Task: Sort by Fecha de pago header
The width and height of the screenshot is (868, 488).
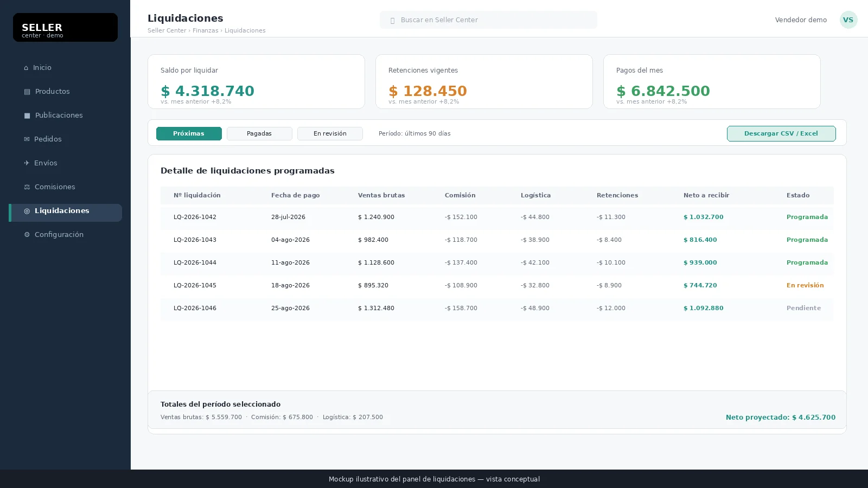Action: coord(295,195)
